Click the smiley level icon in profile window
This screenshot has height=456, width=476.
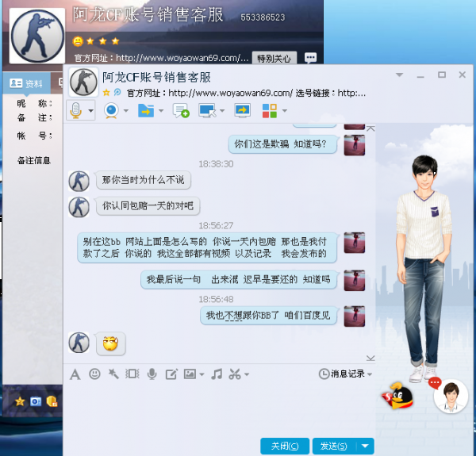click(78, 41)
